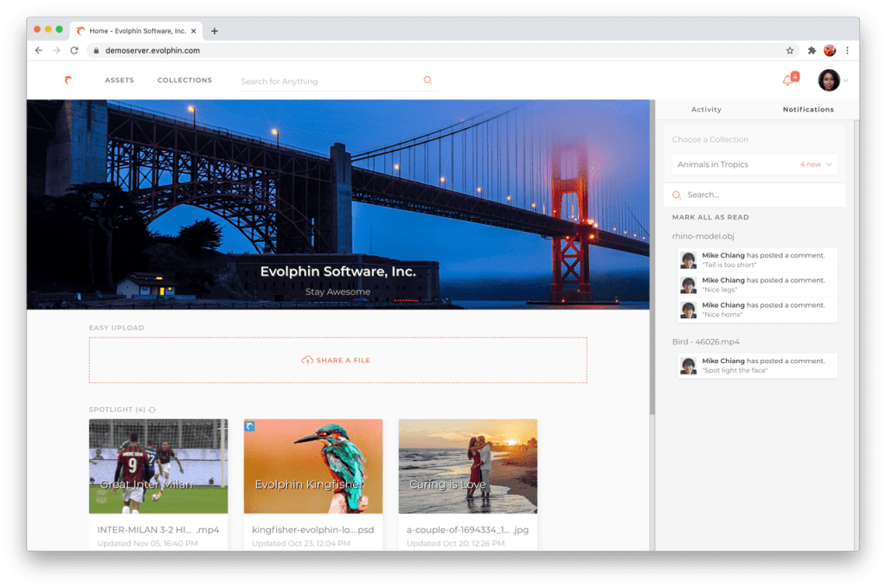Switch to the Activity tab
Screen dimensions: 886x588
tap(706, 109)
